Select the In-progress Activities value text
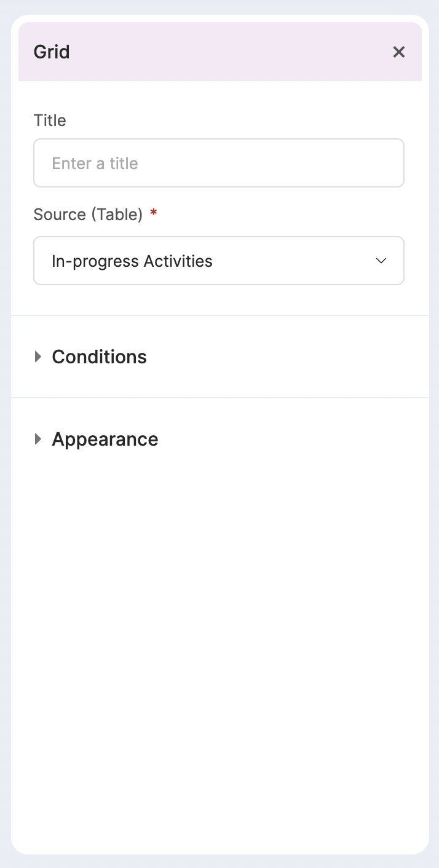 pos(132,261)
